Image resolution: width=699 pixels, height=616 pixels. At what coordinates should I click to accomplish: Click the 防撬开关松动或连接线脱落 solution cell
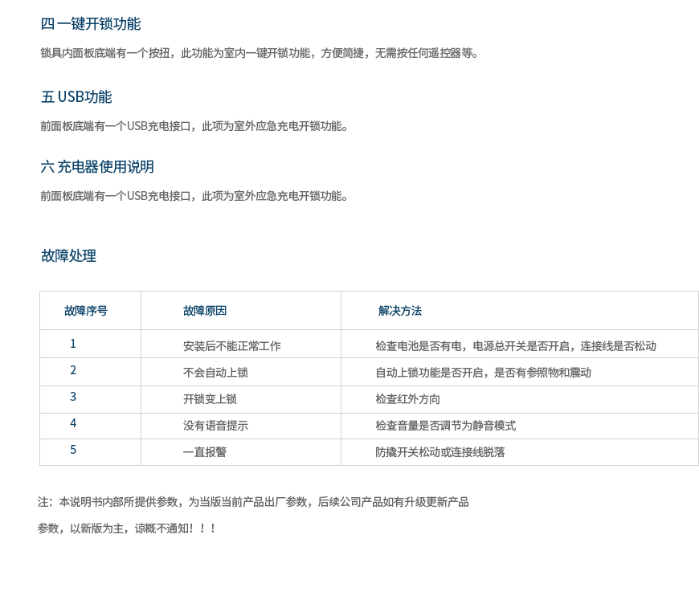tap(440, 452)
